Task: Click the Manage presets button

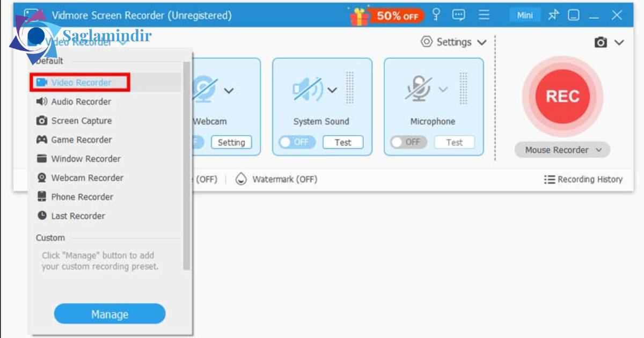Action: pyautogui.click(x=109, y=314)
